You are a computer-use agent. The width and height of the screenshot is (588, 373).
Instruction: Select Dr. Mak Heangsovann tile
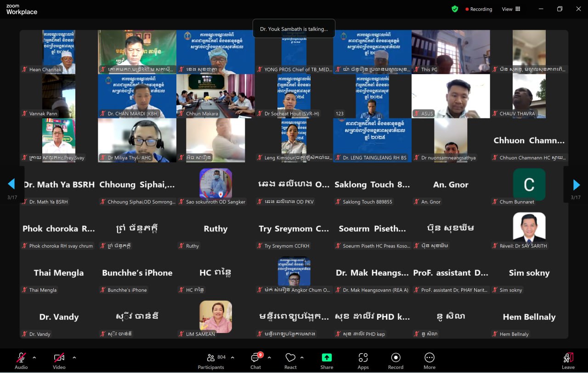(373, 272)
